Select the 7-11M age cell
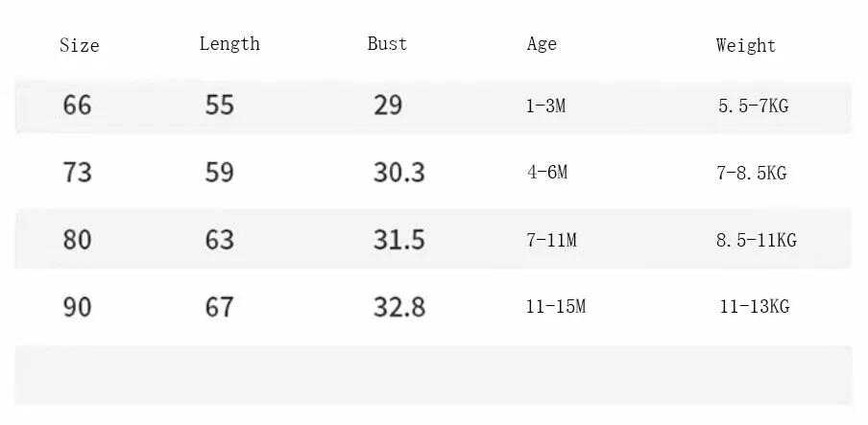The width and height of the screenshot is (868, 425). (551, 240)
